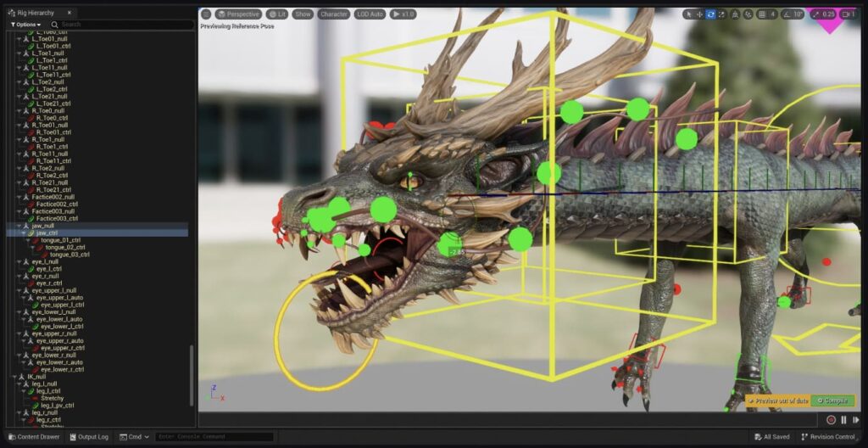Viewport: 868px width, 448px height.
Task: Open the viewport hamburger options menu
Action: pyautogui.click(x=206, y=14)
